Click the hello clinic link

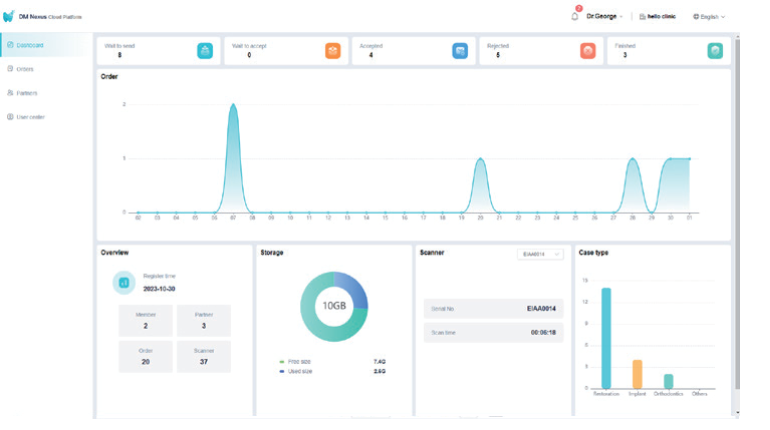pos(657,17)
